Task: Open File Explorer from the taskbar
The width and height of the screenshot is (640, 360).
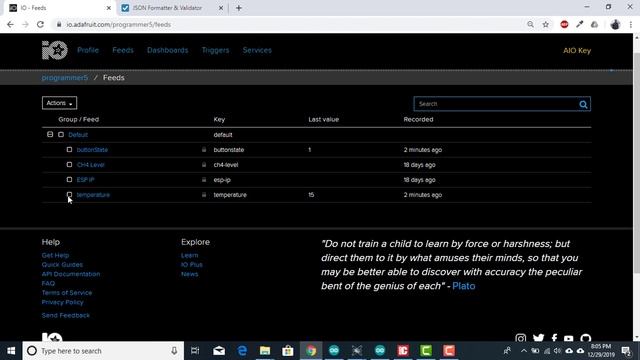Action: (265, 351)
